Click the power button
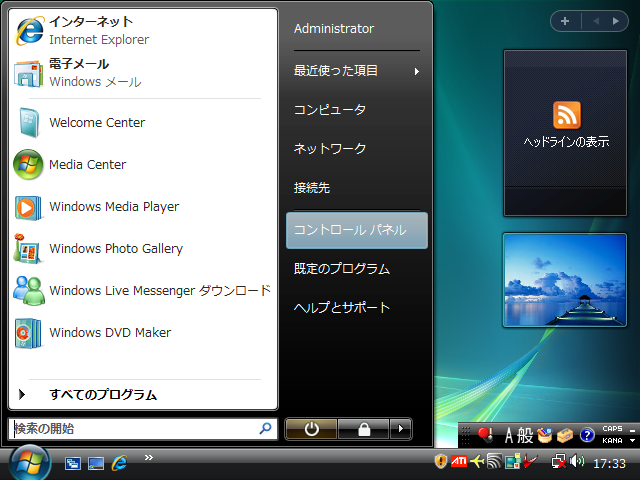The width and height of the screenshot is (640, 480). pyautogui.click(x=311, y=429)
